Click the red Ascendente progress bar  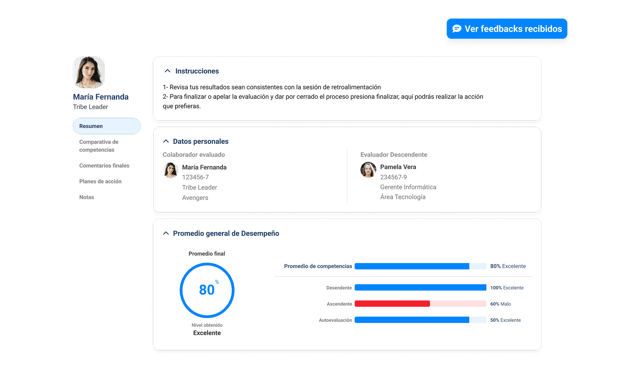pyautogui.click(x=420, y=304)
